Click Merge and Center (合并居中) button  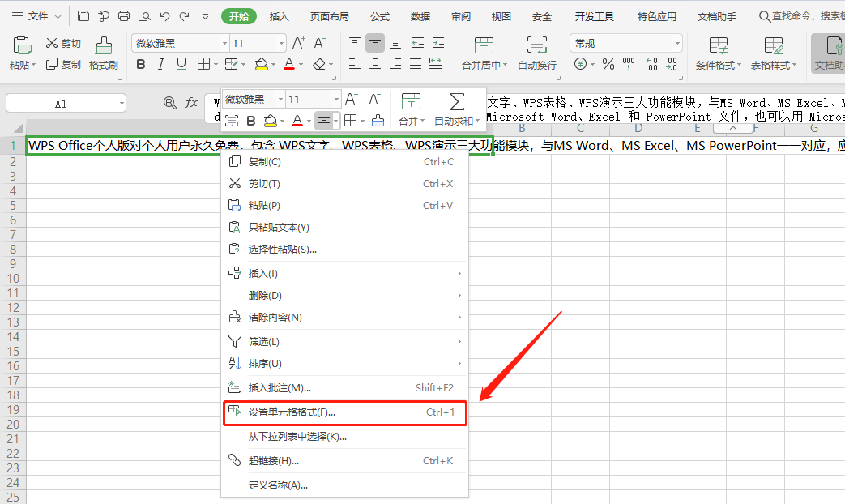[x=484, y=54]
